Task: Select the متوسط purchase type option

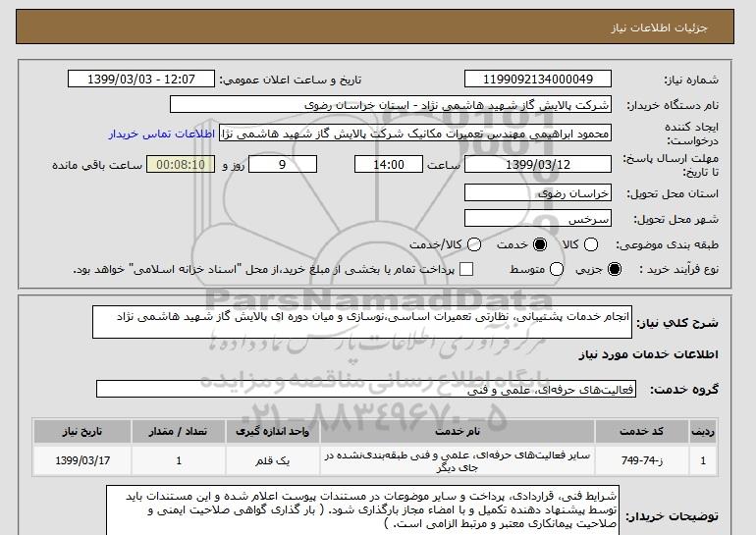Action: 557,269
